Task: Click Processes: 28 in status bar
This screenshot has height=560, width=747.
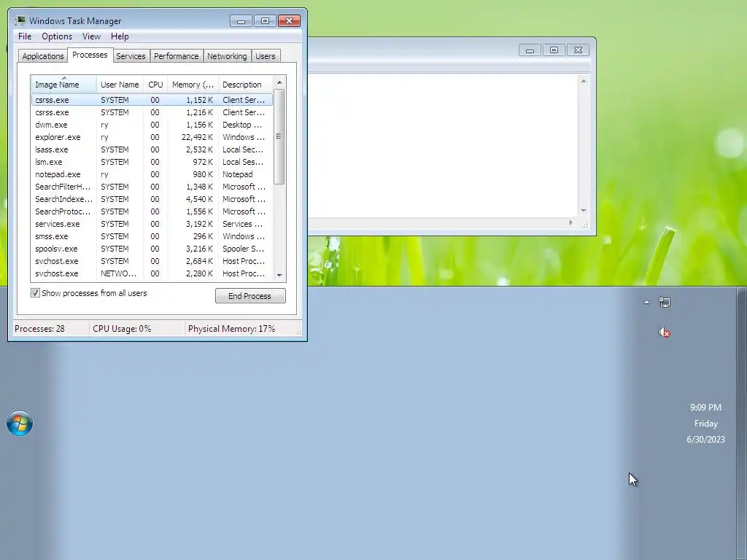Action: (x=39, y=329)
